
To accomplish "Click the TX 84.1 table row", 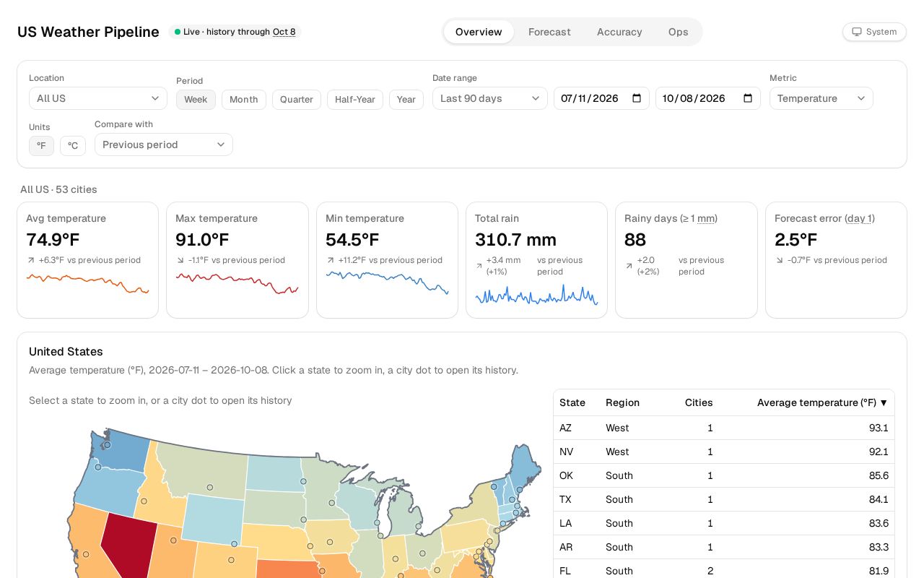I will [724, 499].
